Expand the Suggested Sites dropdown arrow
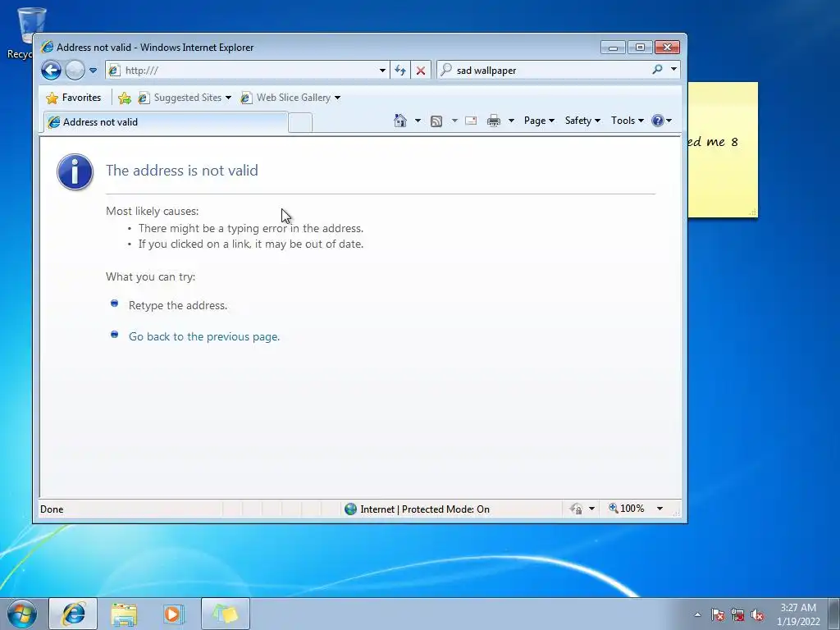Image resolution: width=840 pixels, height=630 pixels. 228,98
